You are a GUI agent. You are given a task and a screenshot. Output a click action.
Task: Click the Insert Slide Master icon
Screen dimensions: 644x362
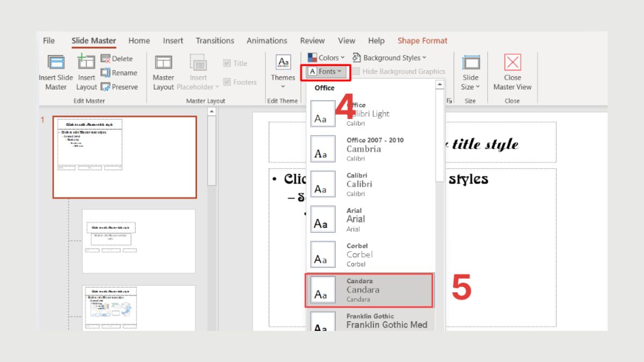click(x=56, y=63)
